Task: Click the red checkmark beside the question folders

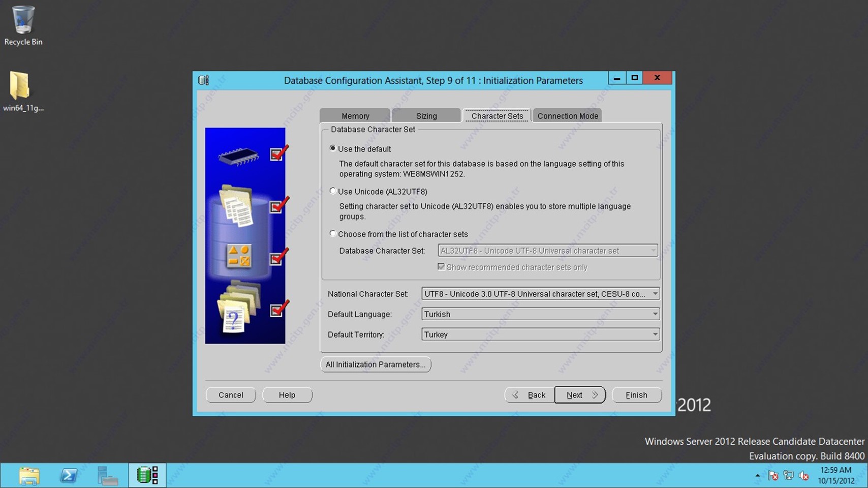Action: [279, 309]
